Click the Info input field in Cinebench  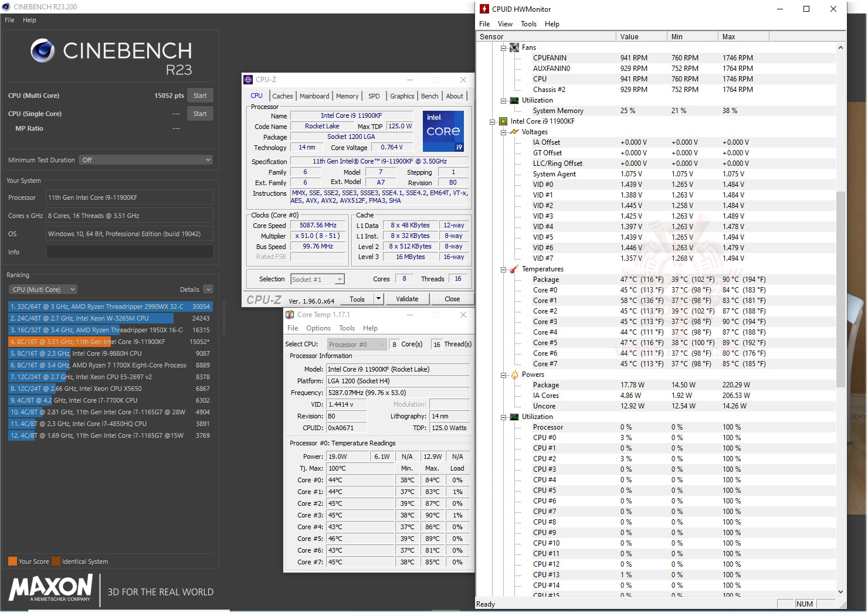coord(130,252)
